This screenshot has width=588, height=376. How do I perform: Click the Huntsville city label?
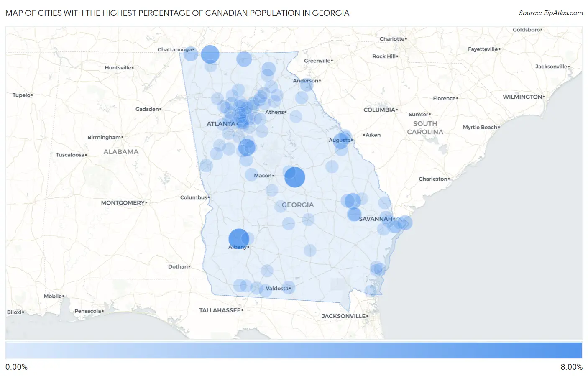[x=118, y=68]
